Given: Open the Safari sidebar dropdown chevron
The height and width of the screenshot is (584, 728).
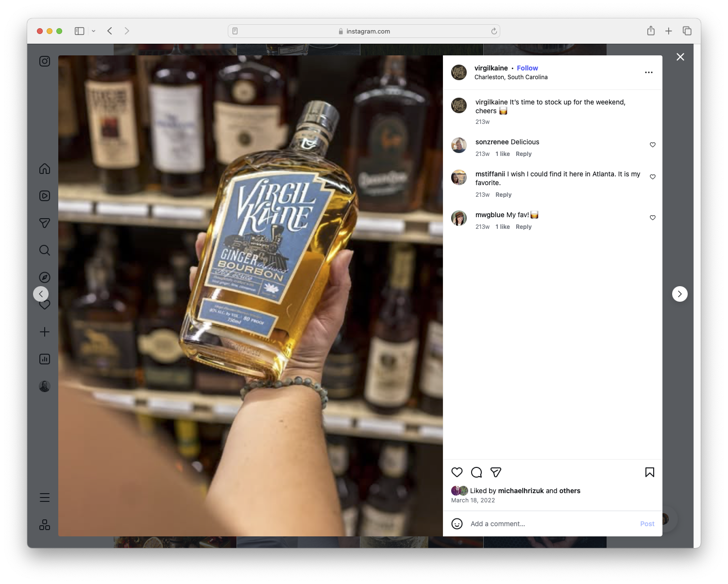Looking at the screenshot, I should (94, 31).
